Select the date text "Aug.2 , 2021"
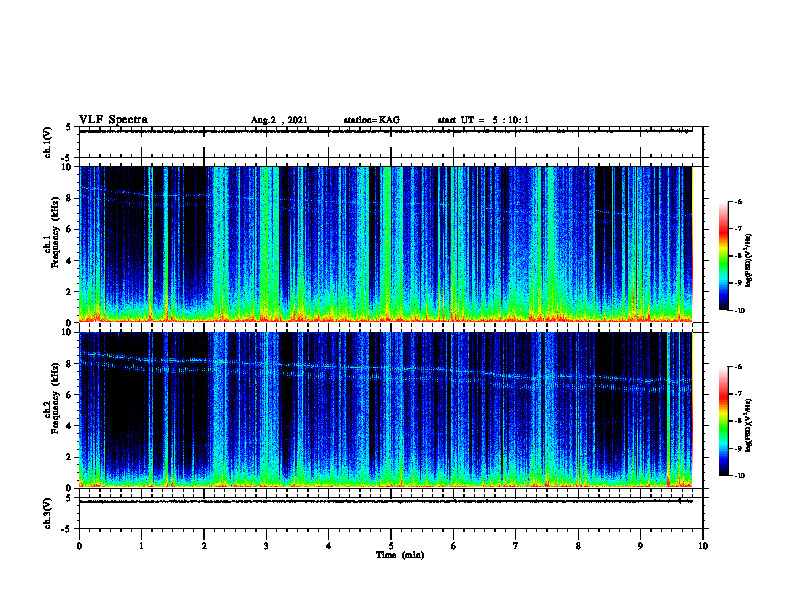The image size is (792, 612). tap(279, 120)
